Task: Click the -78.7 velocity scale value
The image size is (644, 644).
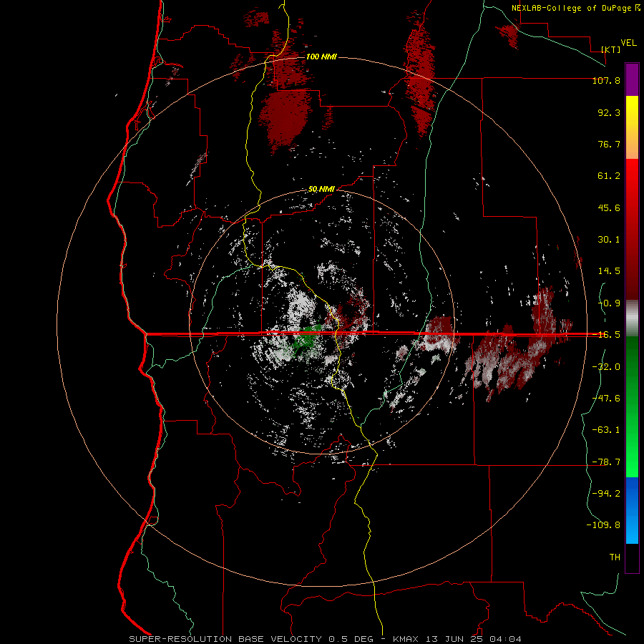Action: 606,462
